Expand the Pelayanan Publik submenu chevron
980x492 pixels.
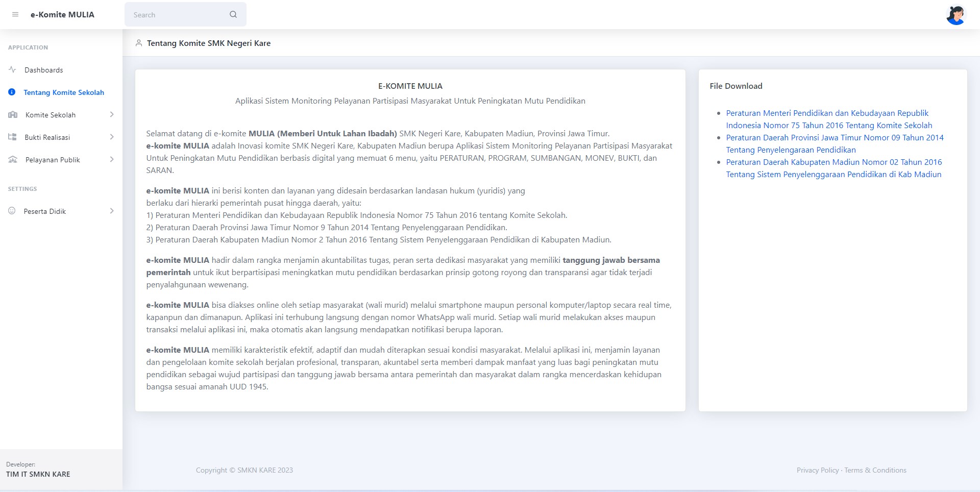[112, 160]
